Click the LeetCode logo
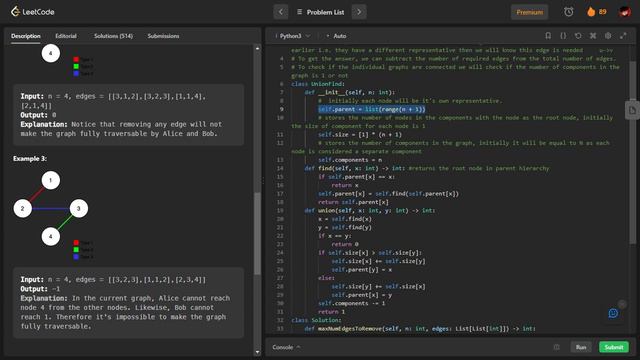Image resolution: width=640 pixels, height=360 pixels. 33,12
